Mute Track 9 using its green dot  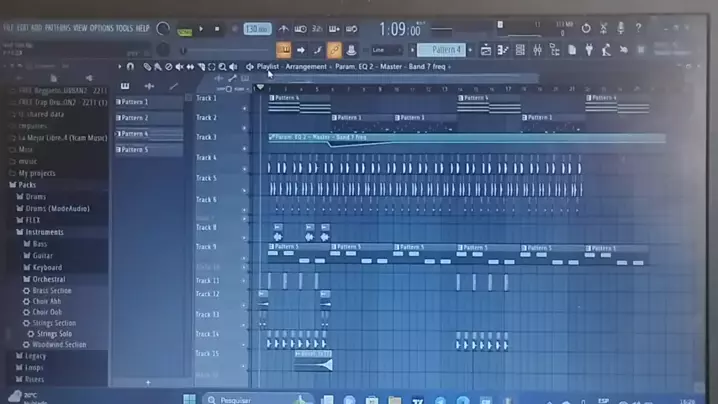(244, 249)
